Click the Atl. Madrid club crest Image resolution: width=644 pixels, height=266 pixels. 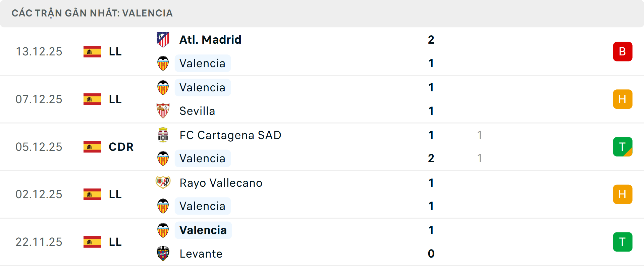pyautogui.click(x=163, y=40)
